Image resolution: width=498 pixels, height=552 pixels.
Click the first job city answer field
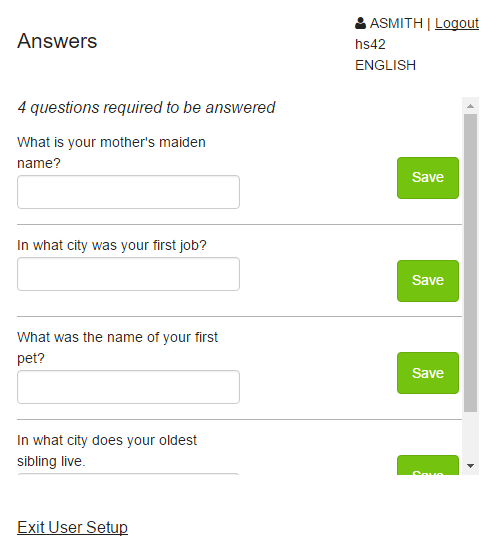click(128, 274)
